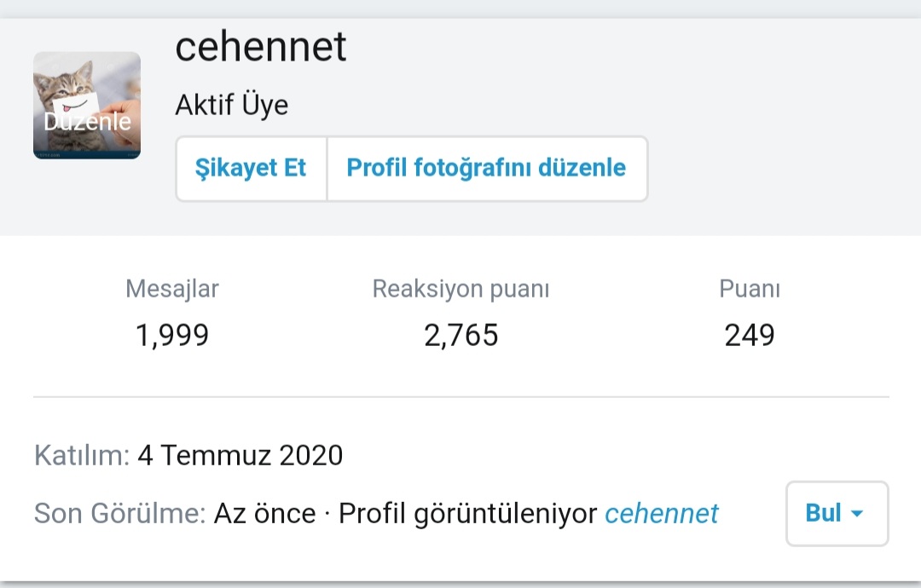The image size is (921, 588).
Task: Click the Profil görüntüleniyor status text
Action: [x=467, y=514]
